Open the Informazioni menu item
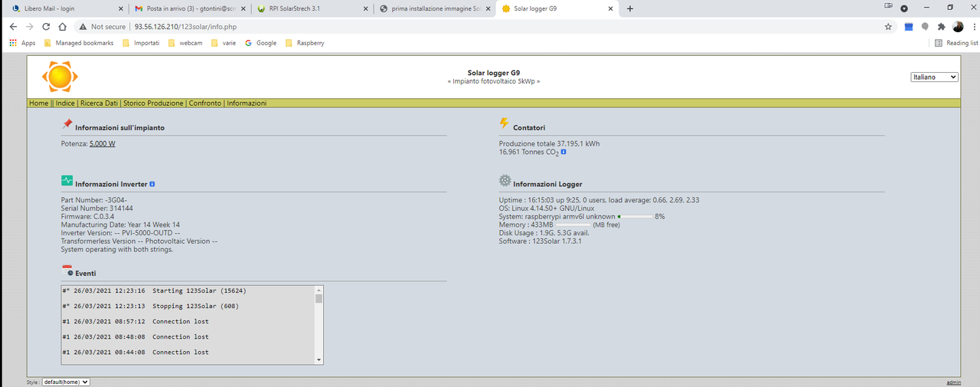The height and width of the screenshot is (387, 980). point(247,103)
